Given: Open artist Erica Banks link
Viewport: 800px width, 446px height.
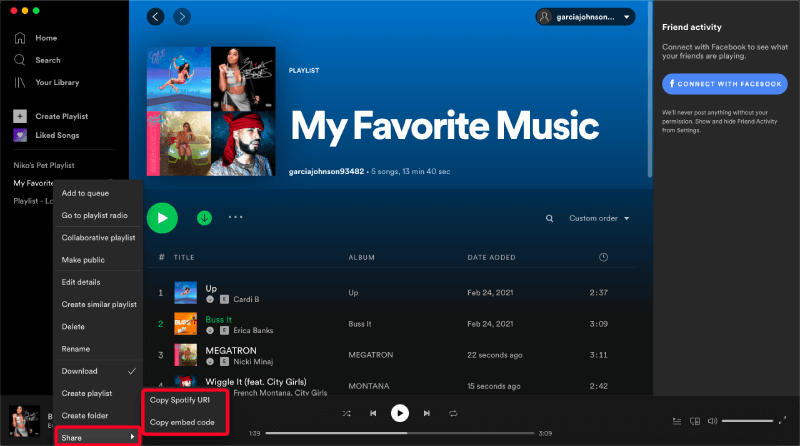Looking at the screenshot, I should pyautogui.click(x=253, y=330).
